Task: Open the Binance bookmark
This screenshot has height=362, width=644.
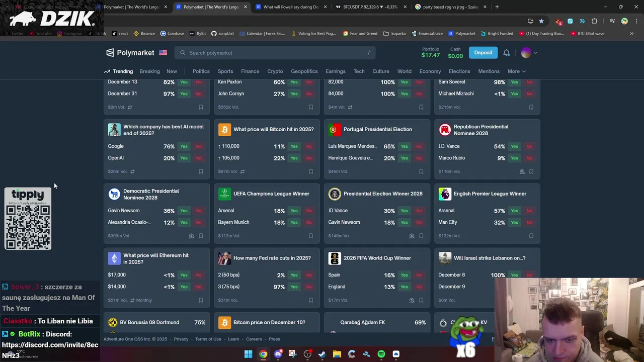Action: (144, 34)
